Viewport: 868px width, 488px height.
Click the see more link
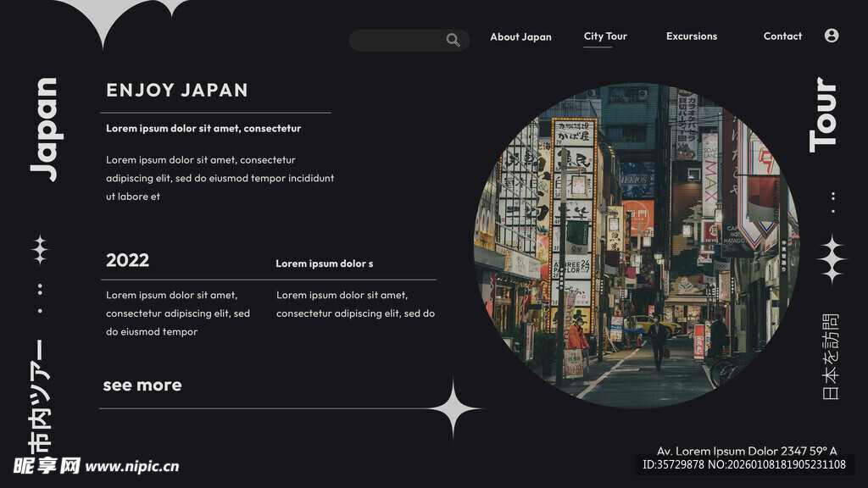pyautogui.click(x=142, y=385)
